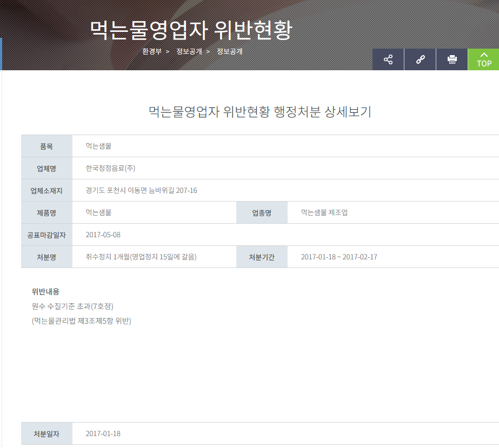Select the 처분일자 row header cell
The width and height of the screenshot is (499, 448).
(x=46, y=433)
